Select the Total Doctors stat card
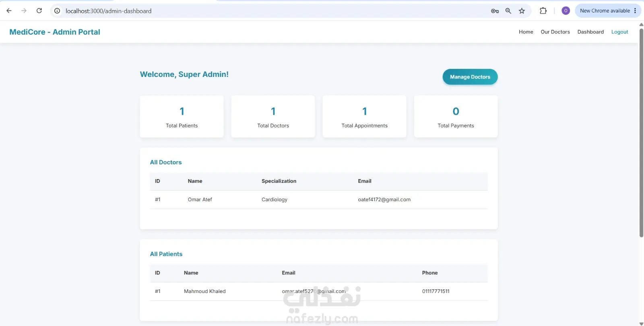This screenshot has width=644, height=326. (x=273, y=116)
